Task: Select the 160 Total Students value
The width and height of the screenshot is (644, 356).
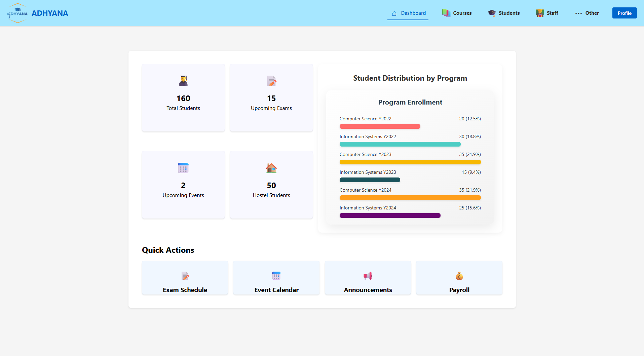Action: 183,98
